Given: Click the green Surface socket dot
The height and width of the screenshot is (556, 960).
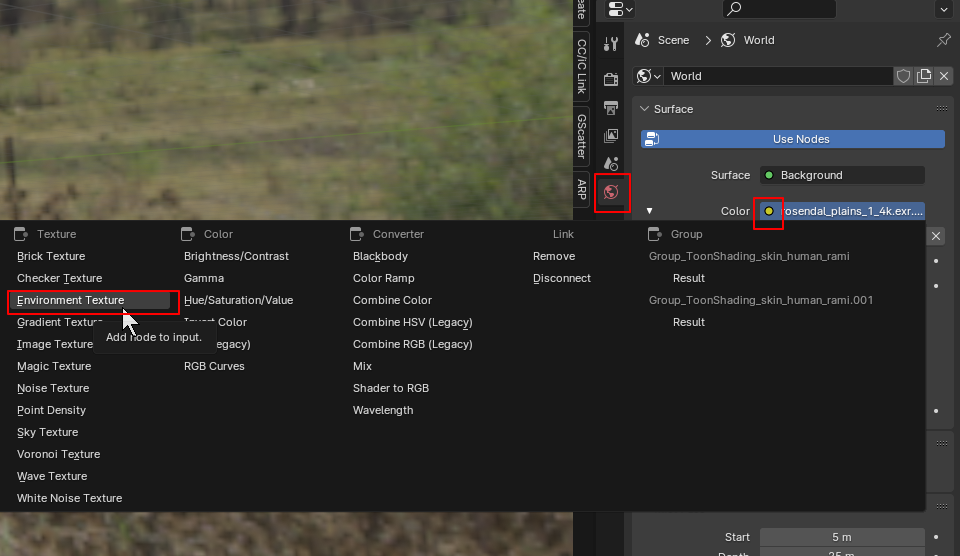Looking at the screenshot, I should [x=769, y=175].
